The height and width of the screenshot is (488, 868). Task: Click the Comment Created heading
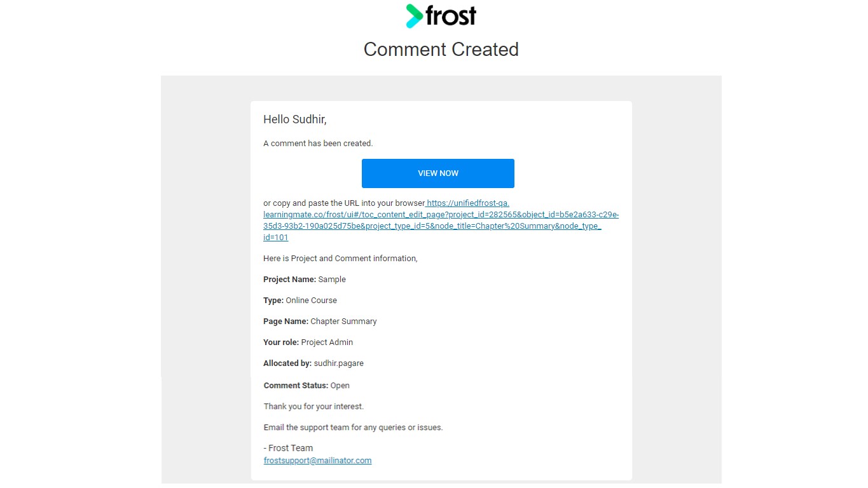(441, 50)
